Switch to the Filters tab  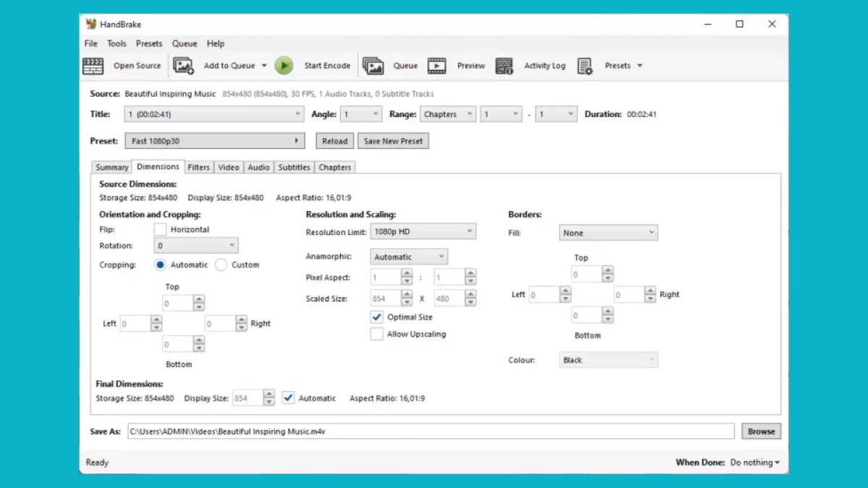(198, 167)
